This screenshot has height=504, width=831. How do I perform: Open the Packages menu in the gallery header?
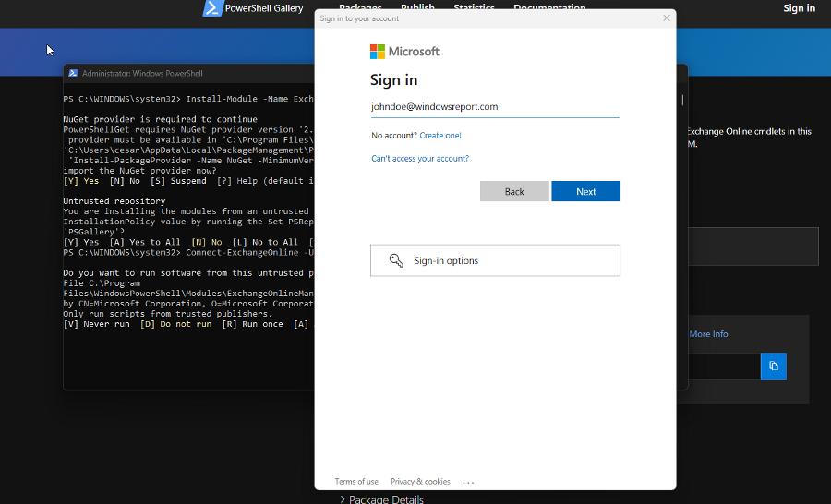click(x=360, y=7)
